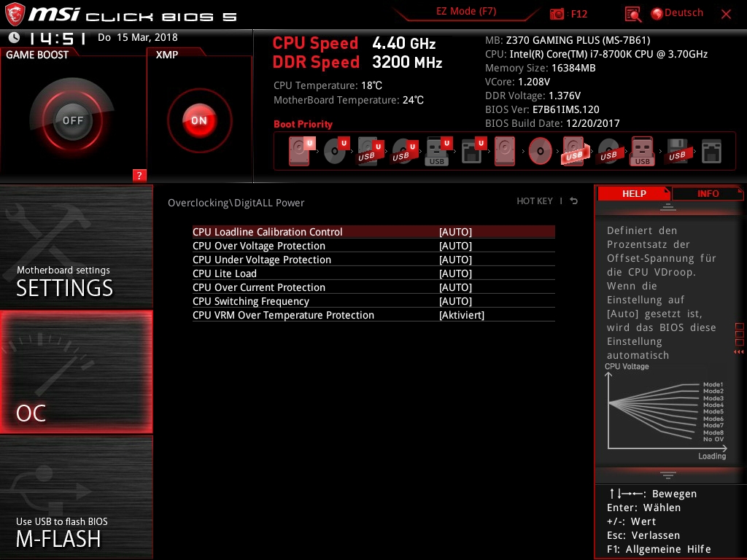
Task: Click the GAME BOOST panel title
Action: 37,55
